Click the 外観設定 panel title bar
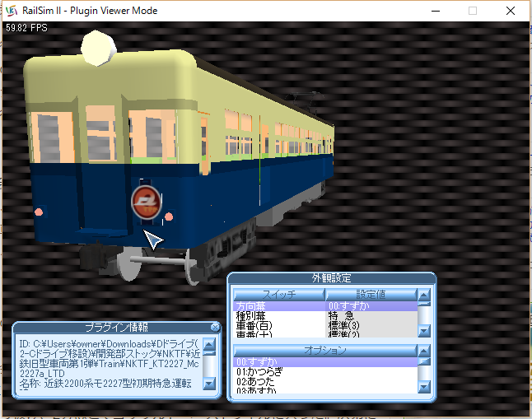Viewport: 532px width, 419px height. [332, 278]
